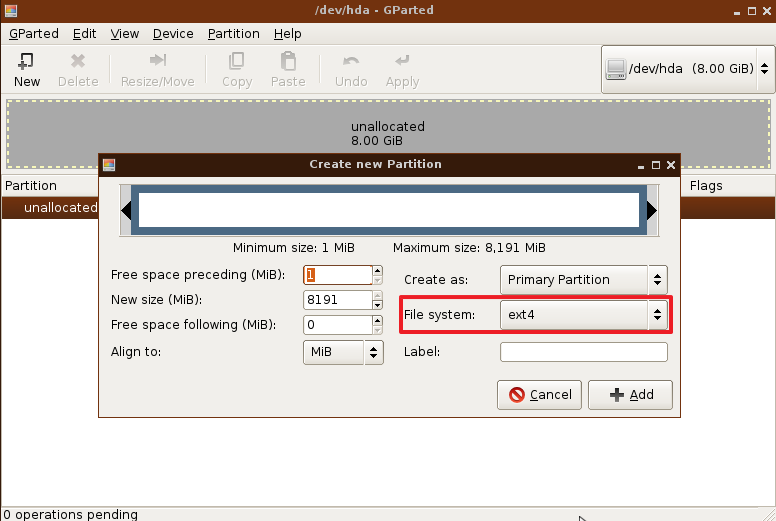The width and height of the screenshot is (776, 521).
Task: Close the Create new Partition dialog
Action: point(671,165)
